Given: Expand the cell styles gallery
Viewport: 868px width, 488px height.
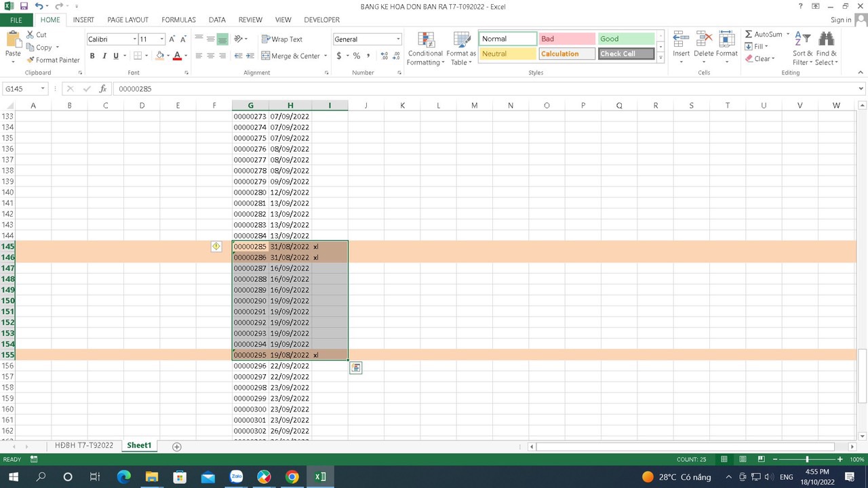Looking at the screenshot, I should pyautogui.click(x=661, y=59).
